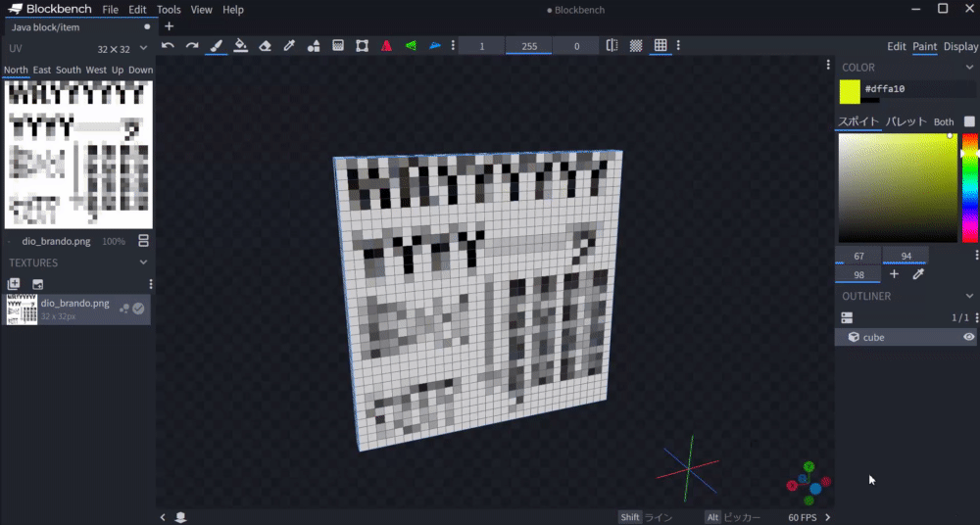This screenshot has width=980, height=525.
Task: Select the East face tab
Action: pos(42,70)
